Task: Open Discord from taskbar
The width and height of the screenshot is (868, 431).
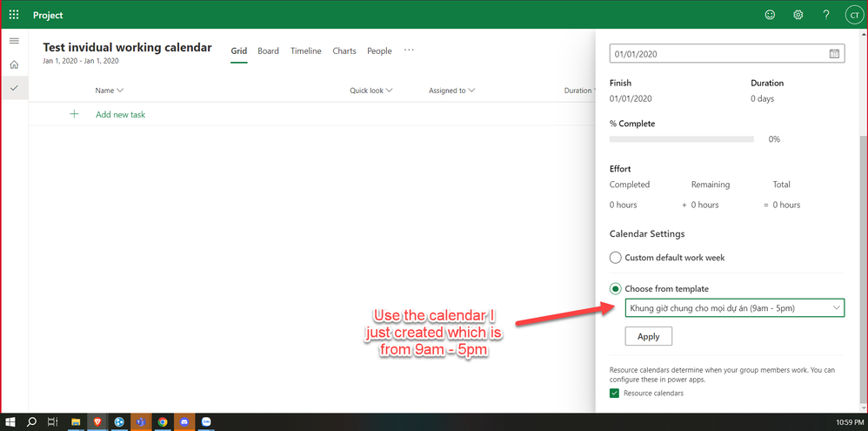Action: point(184,422)
